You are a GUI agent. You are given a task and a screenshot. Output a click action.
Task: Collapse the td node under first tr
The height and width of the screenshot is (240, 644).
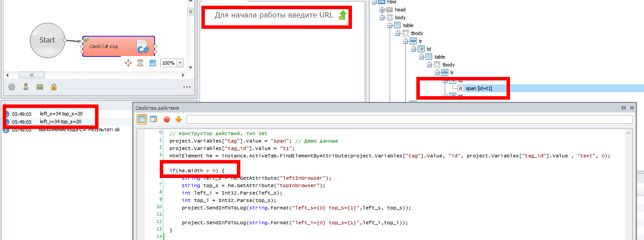click(x=413, y=49)
